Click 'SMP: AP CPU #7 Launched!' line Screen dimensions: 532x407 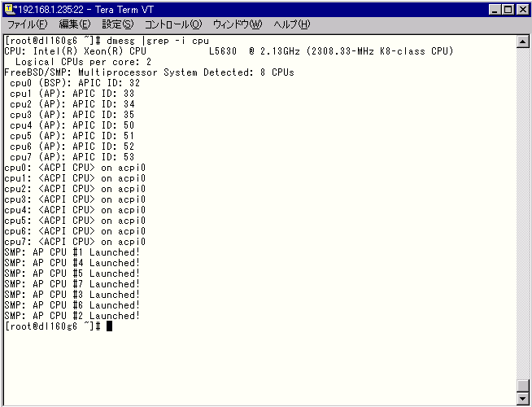pyautogui.click(x=72, y=284)
